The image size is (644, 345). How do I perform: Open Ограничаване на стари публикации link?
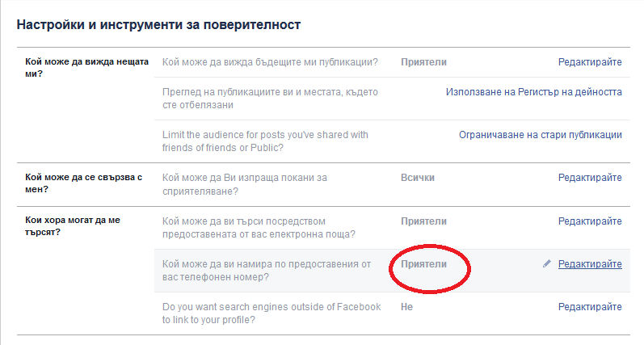pyautogui.click(x=541, y=135)
